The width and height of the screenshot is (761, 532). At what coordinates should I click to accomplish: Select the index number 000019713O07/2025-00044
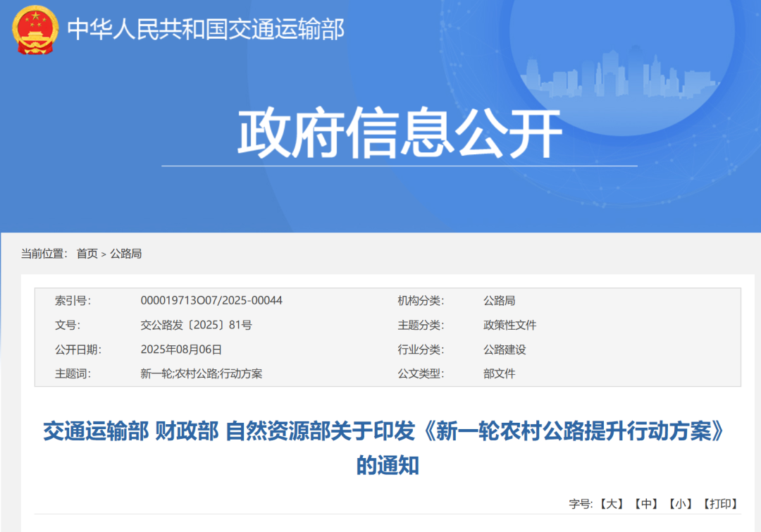click(211, 301)
